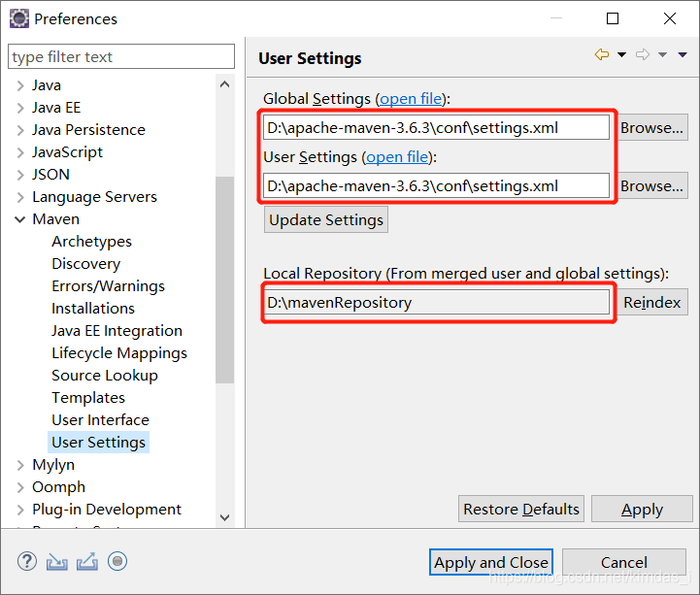The image size is (700, 595).
Task: Expand the JavaScript tree node
Action: click(x=20, y=152)
